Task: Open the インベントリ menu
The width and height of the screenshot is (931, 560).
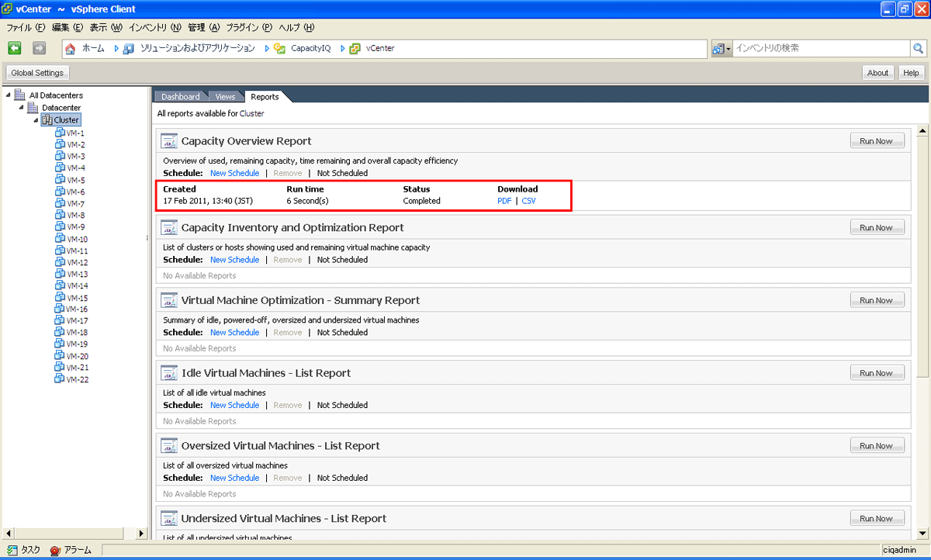Action: point(155,27)
